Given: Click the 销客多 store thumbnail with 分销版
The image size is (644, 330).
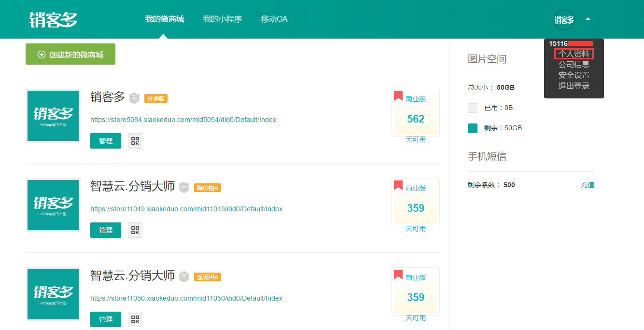Looking at the screenshot, I should (x=53, y=116).
